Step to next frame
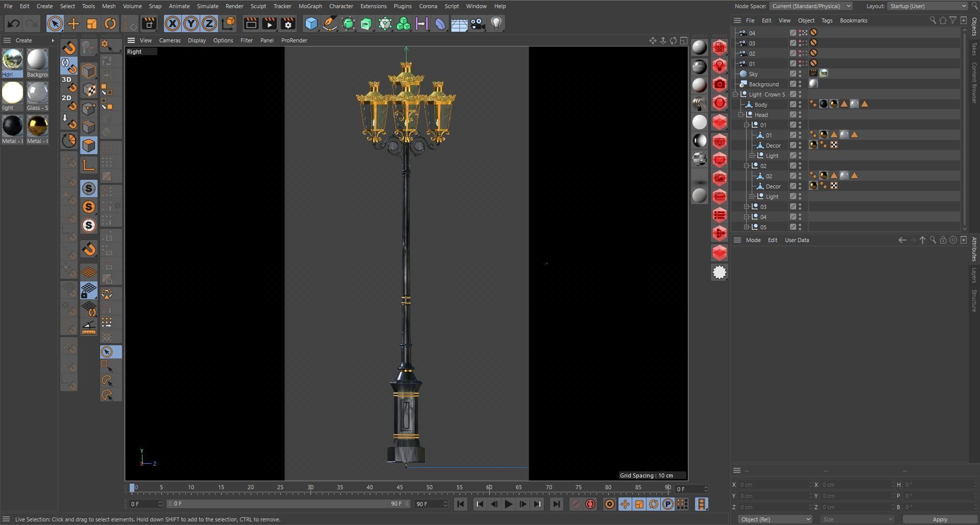The width and height of the screenshot is (980, 525). click(523, 504)
